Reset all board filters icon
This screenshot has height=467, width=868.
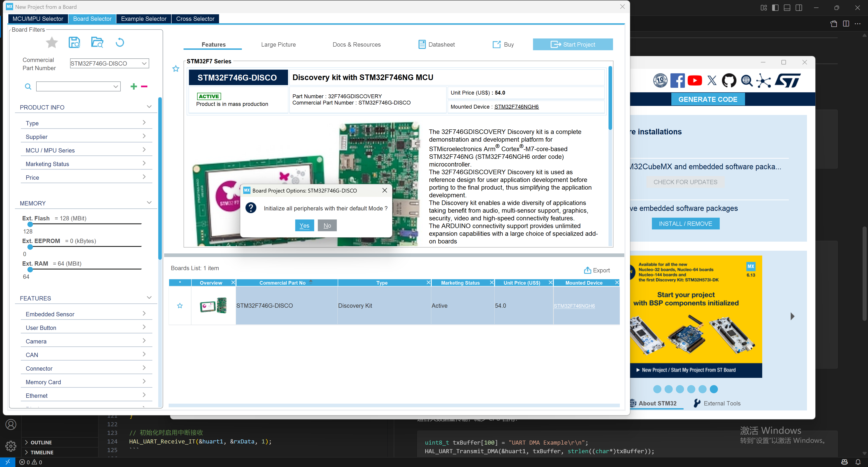click(x=120, y=43)
